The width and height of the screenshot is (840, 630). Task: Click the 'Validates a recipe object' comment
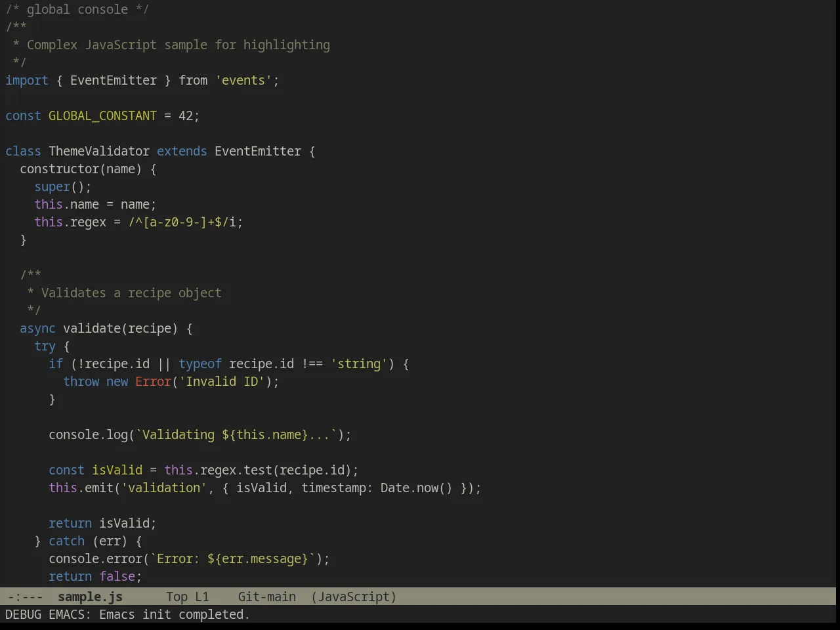pyautogui.click(x=131, y=293)
